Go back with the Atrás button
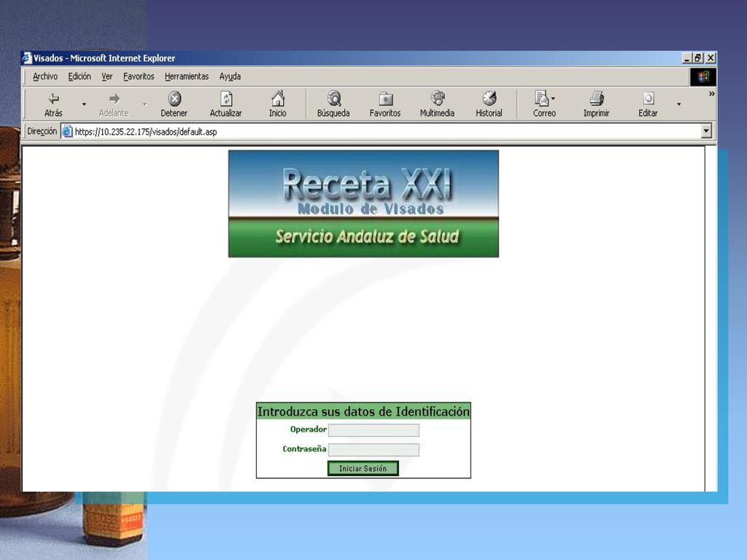Image resolution: width=747 pixels, height=560 pixels. click(53, 104)
